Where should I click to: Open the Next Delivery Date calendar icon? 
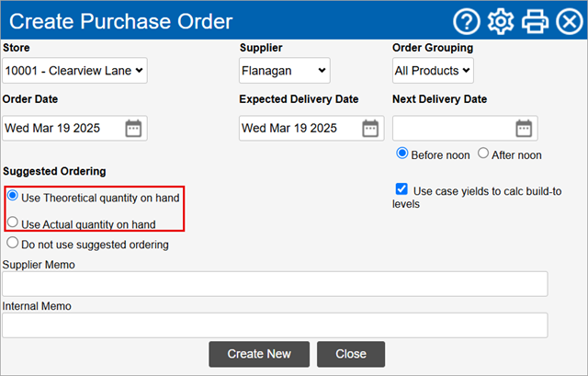coord(524,129)
